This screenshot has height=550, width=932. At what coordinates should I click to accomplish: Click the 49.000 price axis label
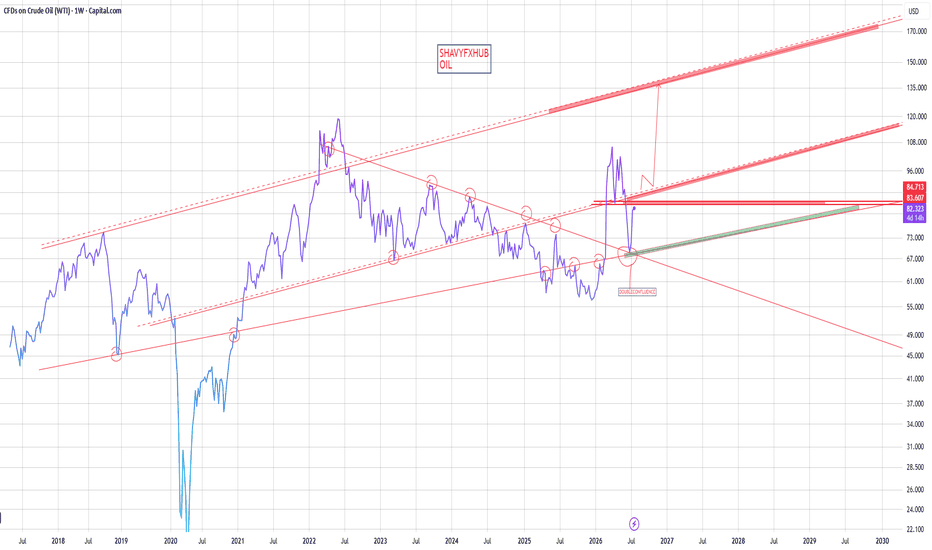(917, 335)
